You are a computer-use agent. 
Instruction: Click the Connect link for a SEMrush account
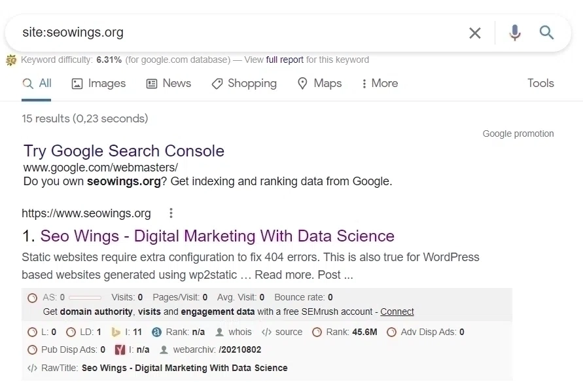point(397,312)
